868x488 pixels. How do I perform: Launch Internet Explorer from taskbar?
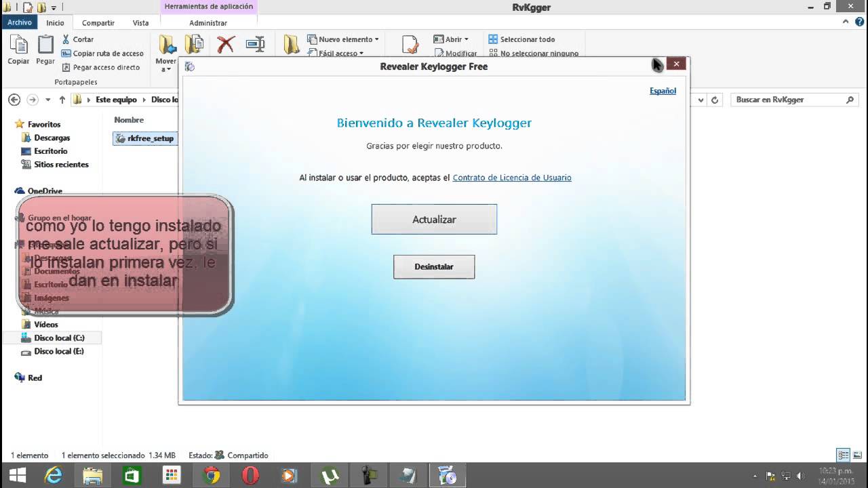(x=53, y=475)
